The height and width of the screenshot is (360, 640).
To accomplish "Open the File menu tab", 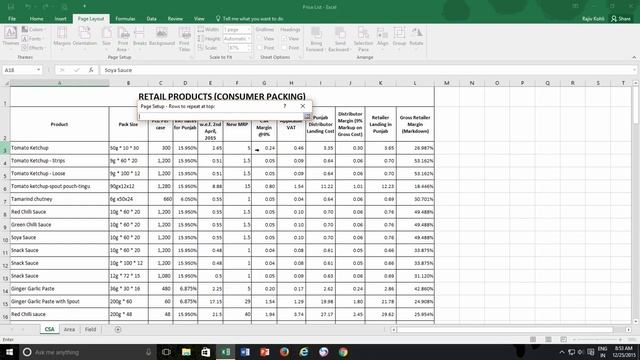I will click(x=12, y=19).
